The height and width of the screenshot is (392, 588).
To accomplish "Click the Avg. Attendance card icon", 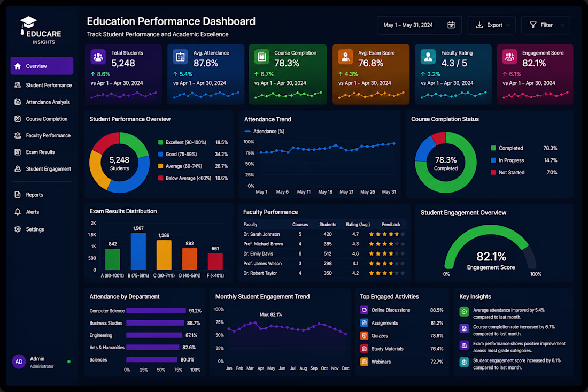I will [x=180, y=57].
